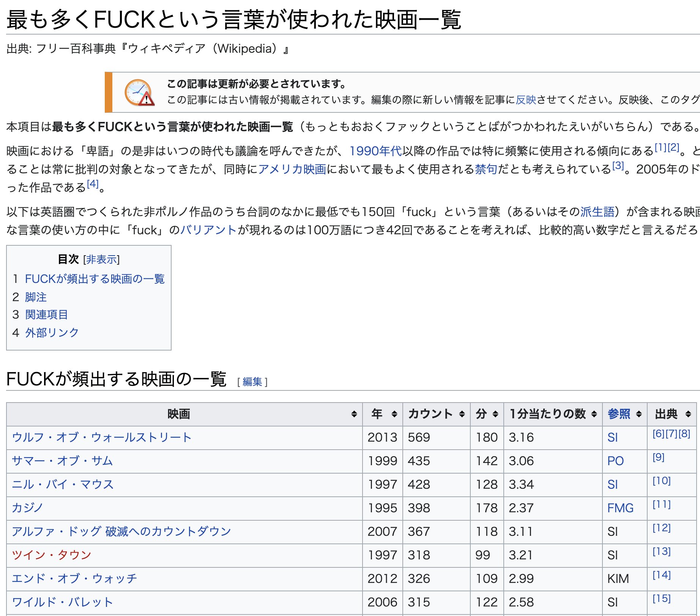The height and width of the screenshot is (616, 700).
Task: Open サマー・オブ・サム film article
Action: (62, 461)
